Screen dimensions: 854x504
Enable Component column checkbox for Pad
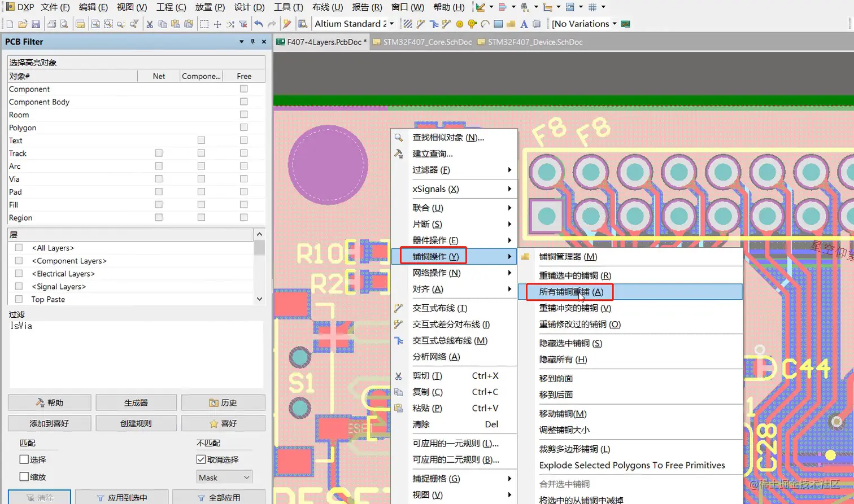click(x=201, y=192)
